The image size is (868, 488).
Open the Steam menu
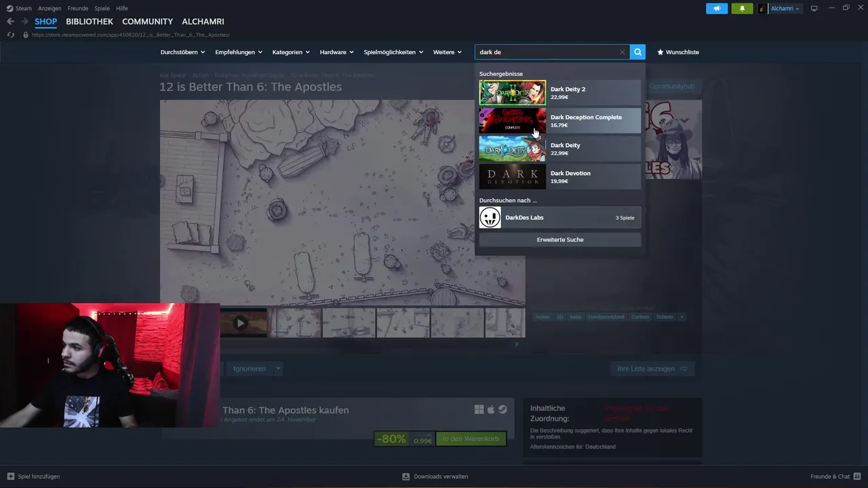24,8
